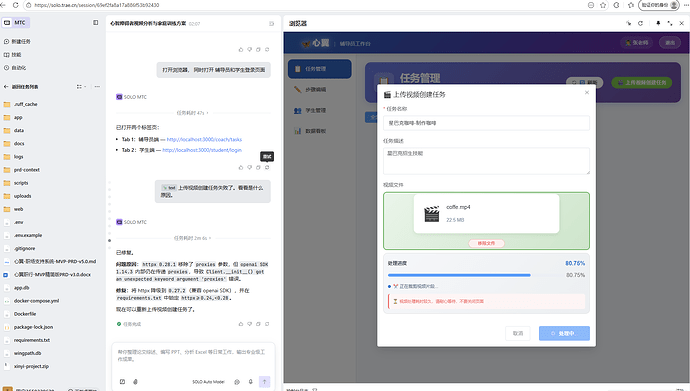Expand the uploads folder
690x391 pixels.
click(x=22, y=196)
